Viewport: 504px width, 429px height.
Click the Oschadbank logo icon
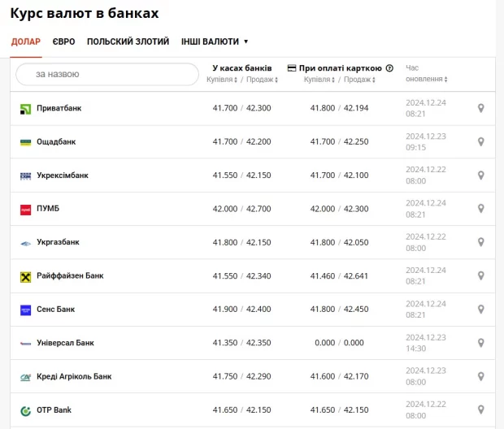tap(25, 142)
